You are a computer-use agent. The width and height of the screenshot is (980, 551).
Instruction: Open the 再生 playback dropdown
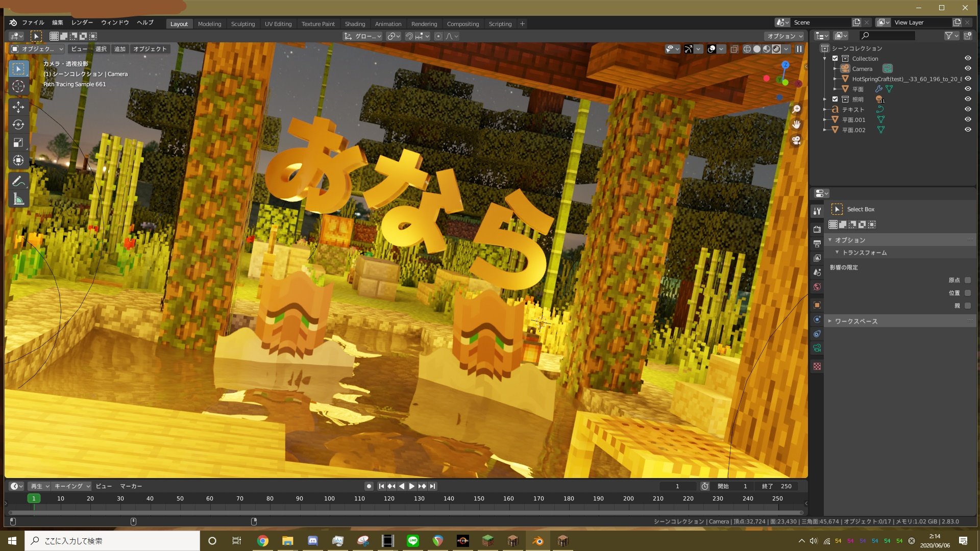[40, 486]
